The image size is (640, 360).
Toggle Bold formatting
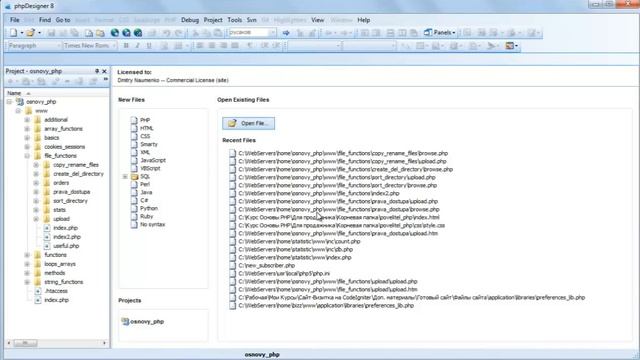pyautogui.click(x=126, y=46)
